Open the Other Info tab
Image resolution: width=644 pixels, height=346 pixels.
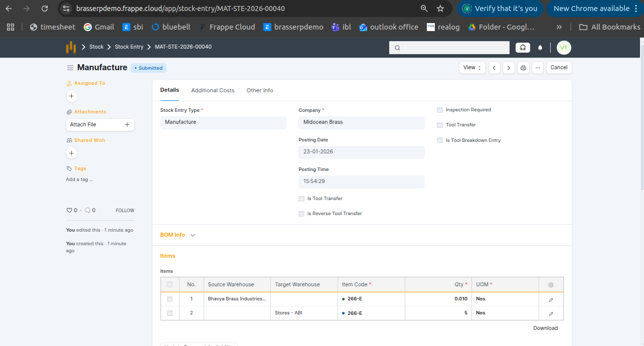pos(260,90)
